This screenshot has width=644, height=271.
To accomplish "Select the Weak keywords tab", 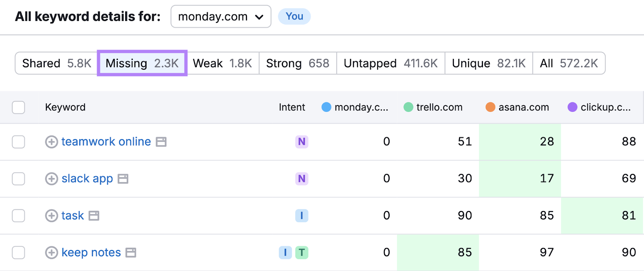I will pyautogui.click(x=222, y=63).
